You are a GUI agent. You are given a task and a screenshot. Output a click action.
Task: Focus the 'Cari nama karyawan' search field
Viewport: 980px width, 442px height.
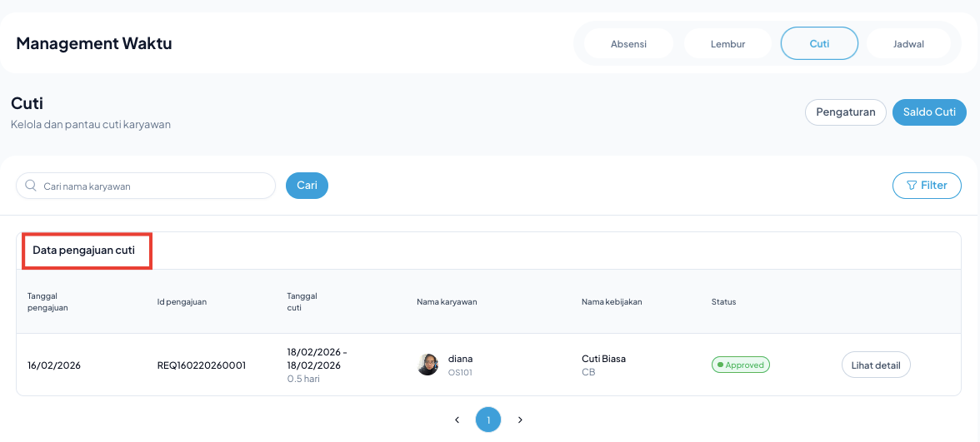click(x=154, y=186)
